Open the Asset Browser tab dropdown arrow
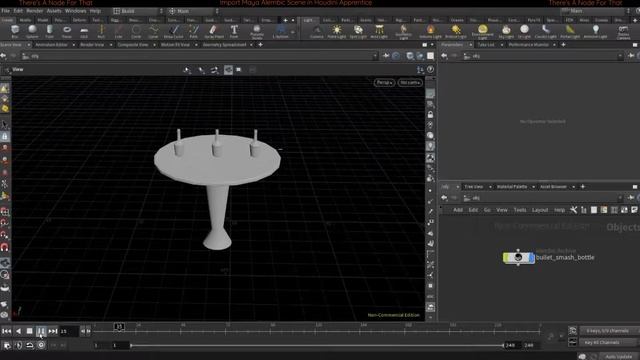640x360 pixels. [x=573, y=187]
